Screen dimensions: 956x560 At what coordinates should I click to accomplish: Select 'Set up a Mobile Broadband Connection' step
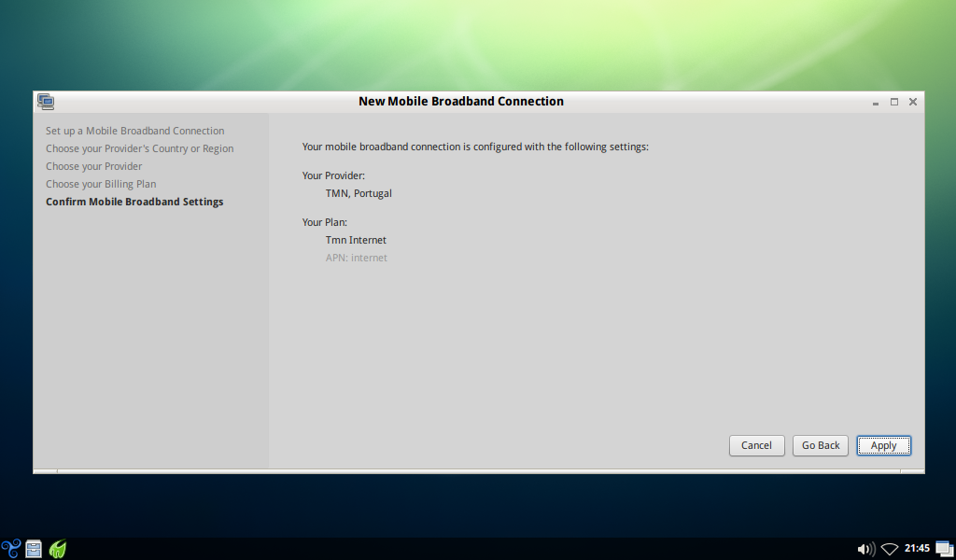coord(134,131)
